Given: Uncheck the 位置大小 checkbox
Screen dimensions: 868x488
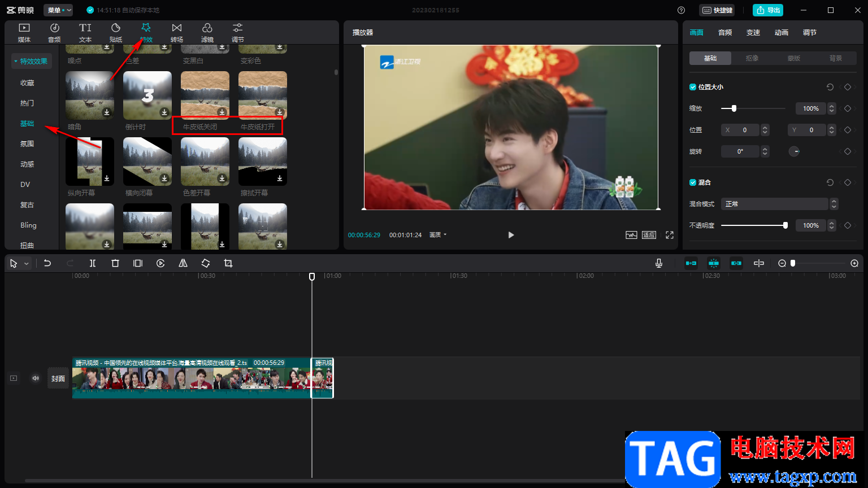Looking at the screenshot, I should click(693, 87).
